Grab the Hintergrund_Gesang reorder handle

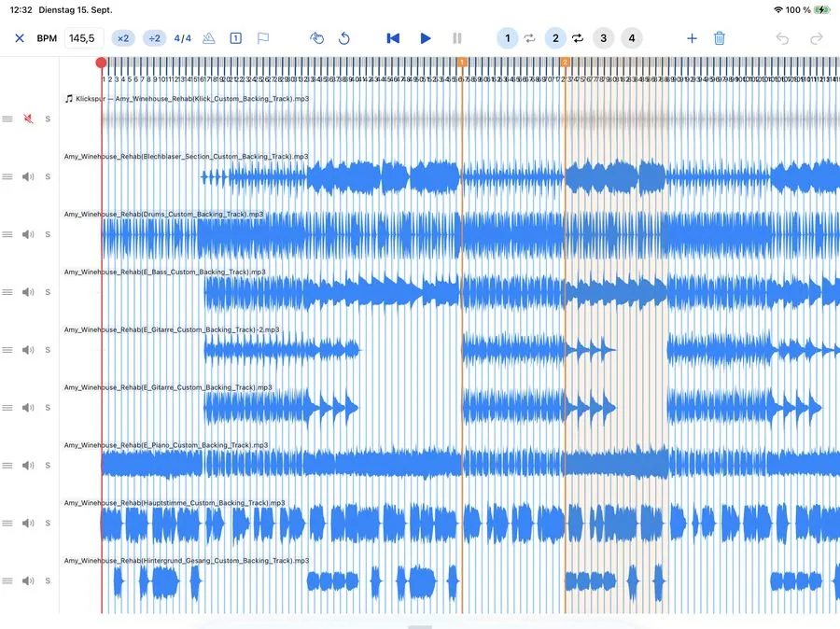coord(7,580)
